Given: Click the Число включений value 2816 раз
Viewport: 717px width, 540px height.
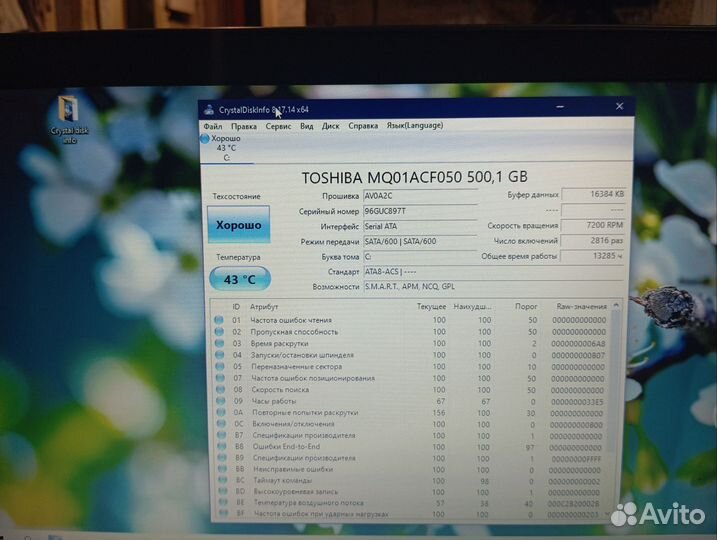Looking at the screenshot, I should click(592, 241).
